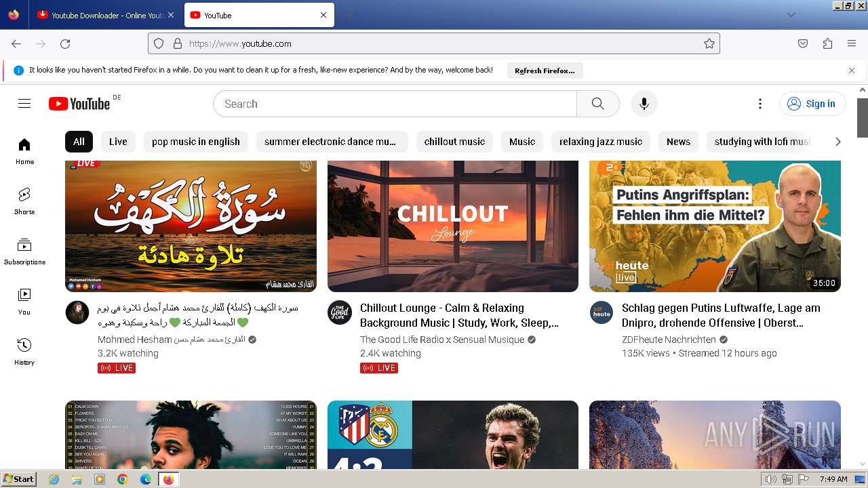Open Internet Explorer from the taskbar

click(54, 479)
